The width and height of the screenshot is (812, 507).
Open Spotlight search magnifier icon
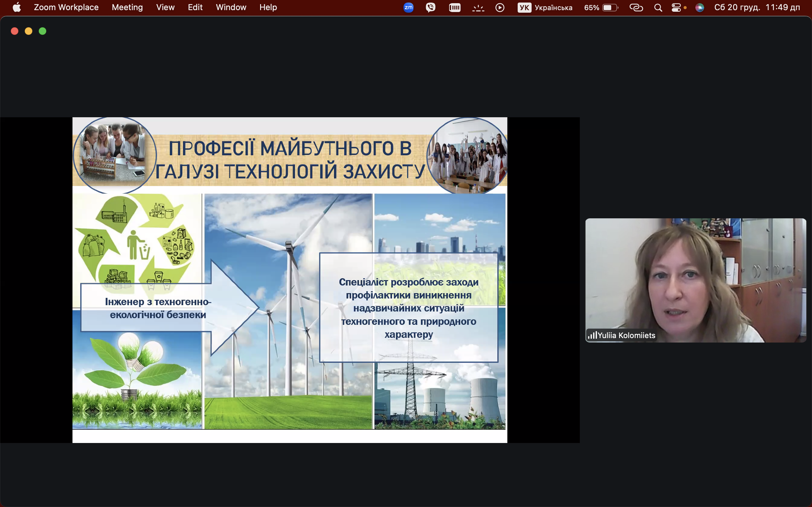[x=658, y=7]
